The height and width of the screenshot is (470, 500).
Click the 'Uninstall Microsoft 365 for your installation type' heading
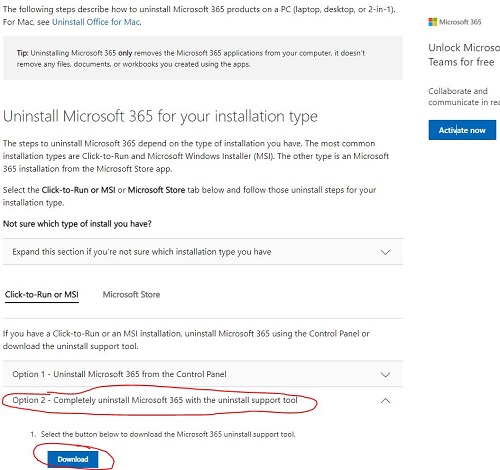160,116
